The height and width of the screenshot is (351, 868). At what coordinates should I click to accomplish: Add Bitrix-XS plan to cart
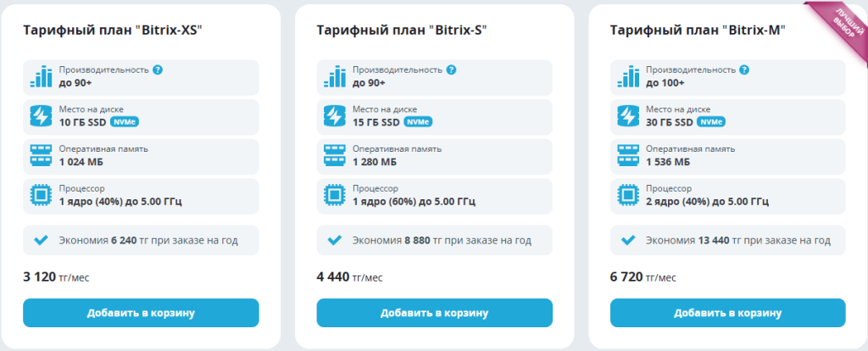tap(141, 313)
